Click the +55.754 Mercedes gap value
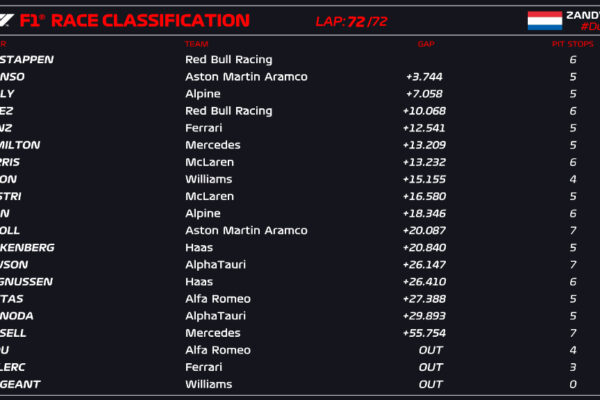The height and width of the screenshot is (400, 600). (x=424, y=333)
